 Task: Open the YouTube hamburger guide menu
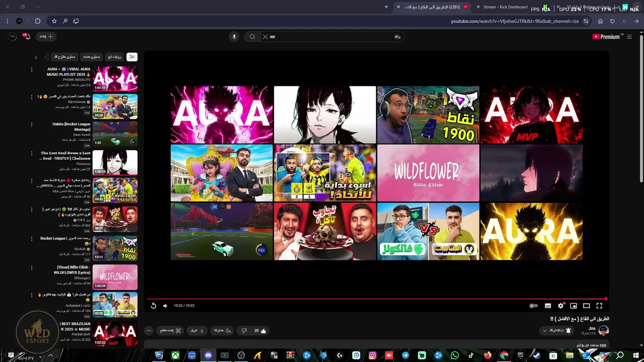tap(629, 37)
